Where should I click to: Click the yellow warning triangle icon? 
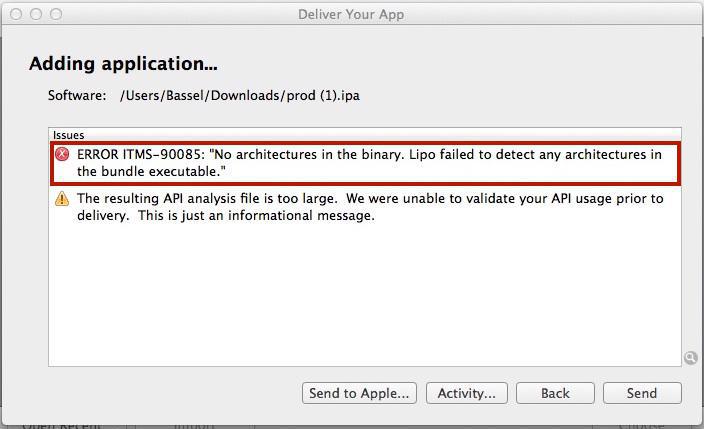pyautogui.click(x=62, y=199)
